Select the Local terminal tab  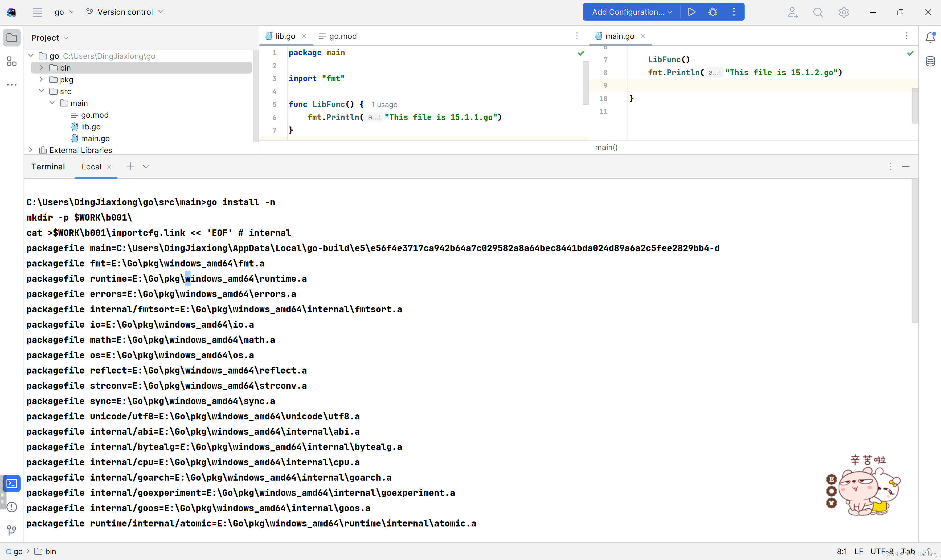coord(91,167)
